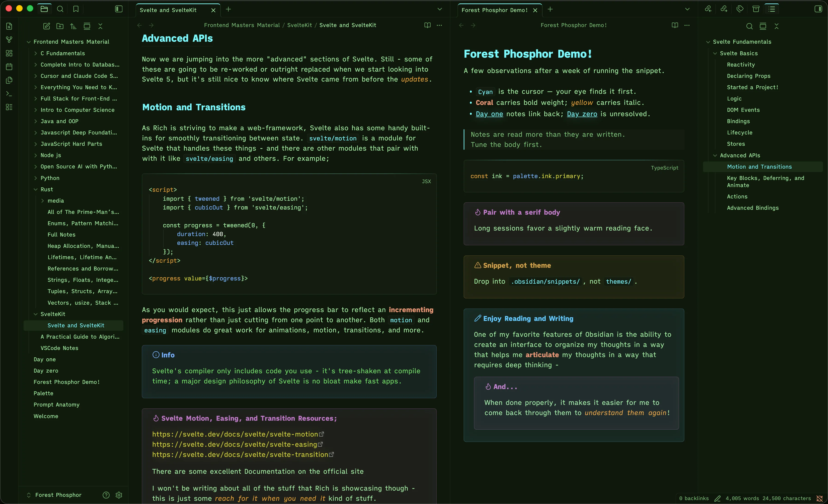Open Prompt Anatomy note
The height and width of the screenshot is (504, 828).
pos(56,405)
